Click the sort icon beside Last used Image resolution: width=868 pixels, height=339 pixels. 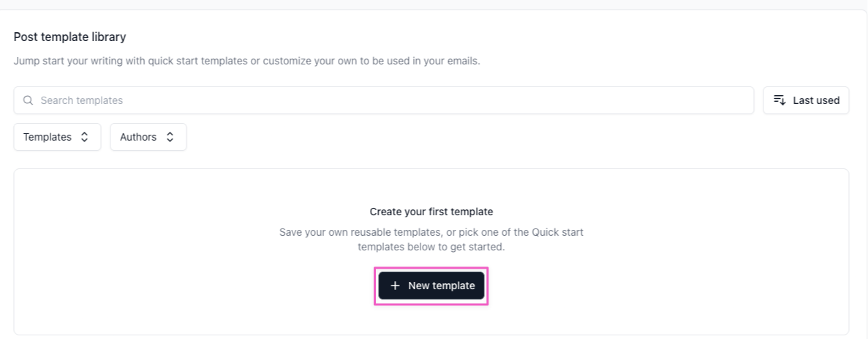click(x=780, y=100)
